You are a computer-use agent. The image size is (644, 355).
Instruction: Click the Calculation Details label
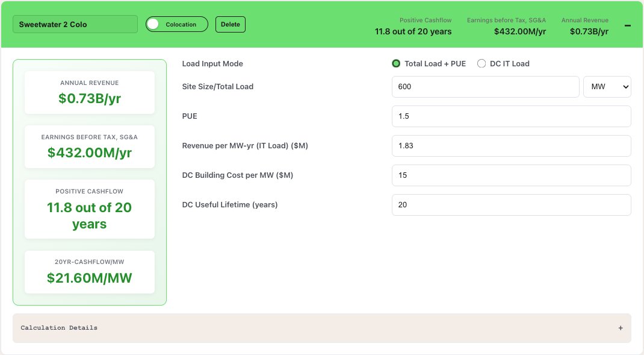click(59, 328)
